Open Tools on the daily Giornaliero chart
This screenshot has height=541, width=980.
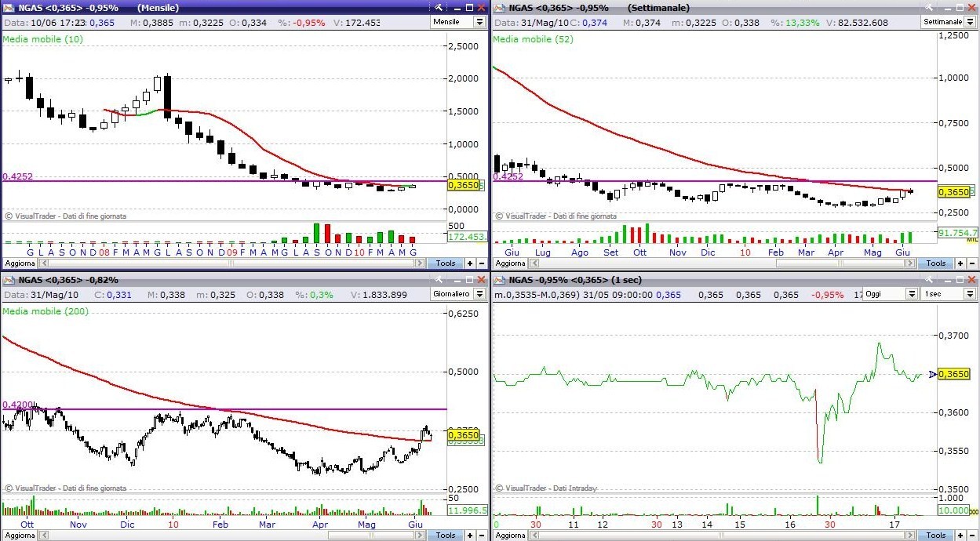[446, 535]
